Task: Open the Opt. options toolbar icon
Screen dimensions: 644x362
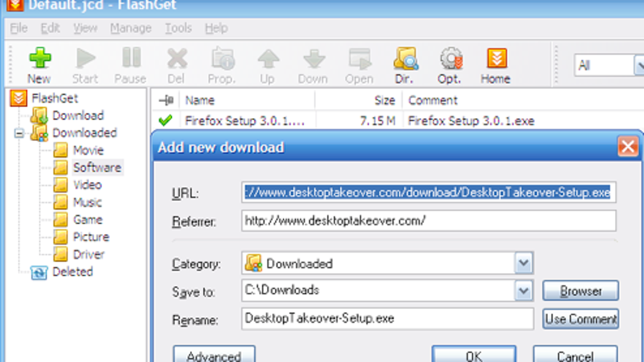Action: coord(449,65)
